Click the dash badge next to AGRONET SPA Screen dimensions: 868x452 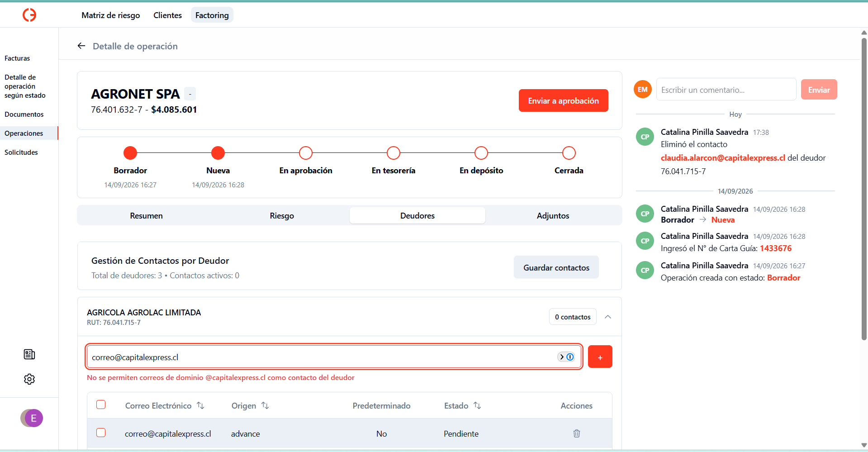190,94
